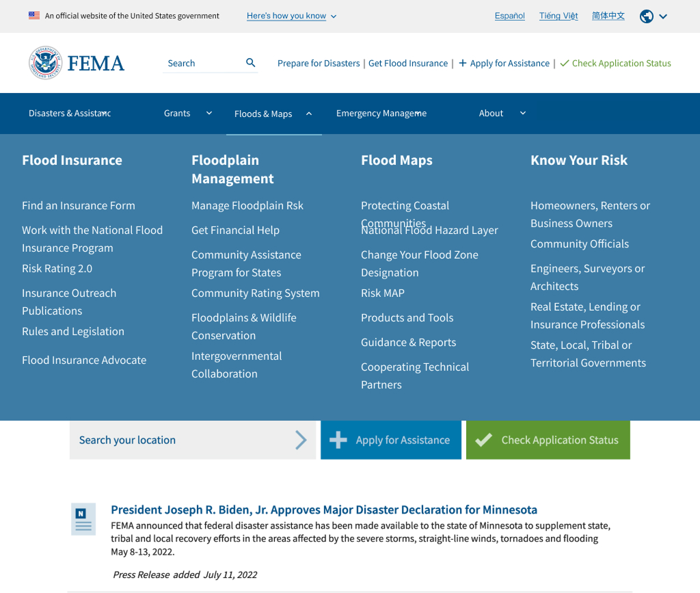Screen dimensions: 700x593
Task: Switch language to Tiếng Việt
Action: point(558,16)
